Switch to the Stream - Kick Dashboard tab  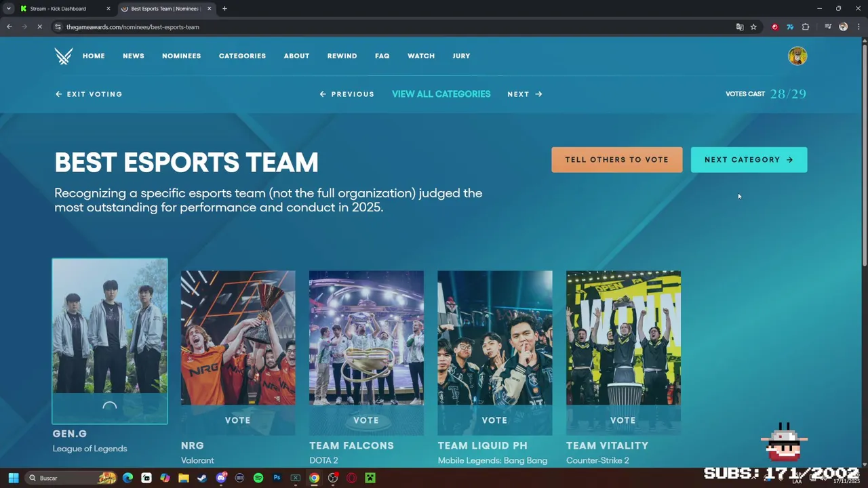[64, 9]
